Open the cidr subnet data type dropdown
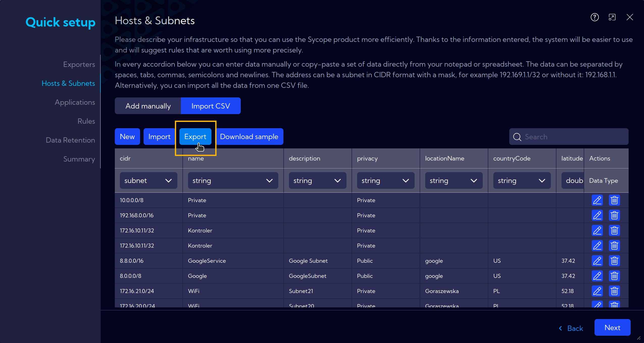 [148, 180]
